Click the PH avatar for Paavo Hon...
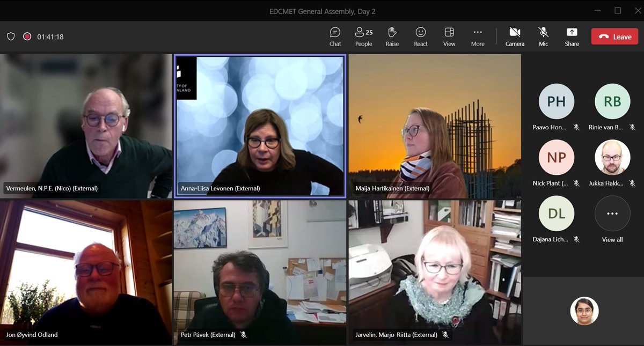644x346 pixels. coord(557,101)
